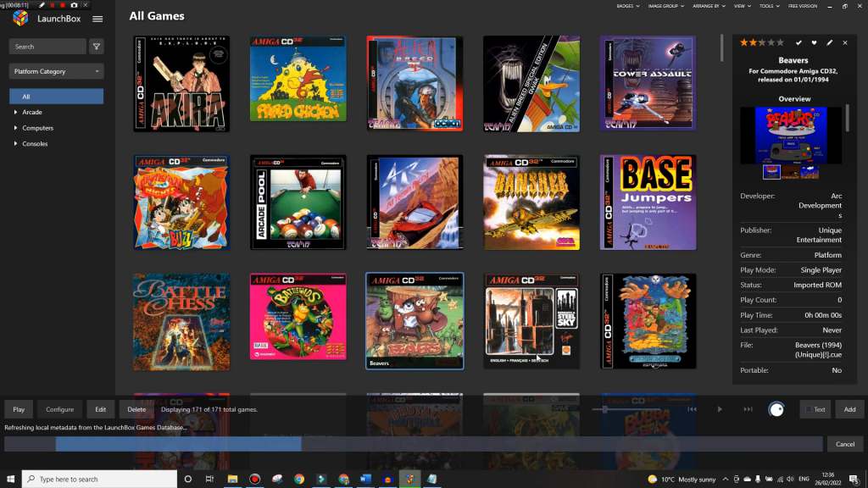Screen dimensions: 868x488
Task: Click the Play button
Action: tap(19, 409)
